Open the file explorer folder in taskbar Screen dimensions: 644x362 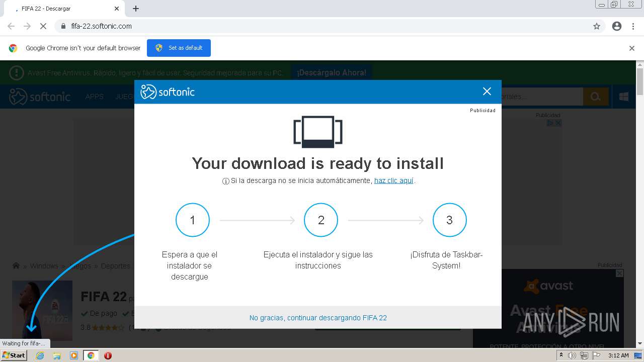pos(57,355)
